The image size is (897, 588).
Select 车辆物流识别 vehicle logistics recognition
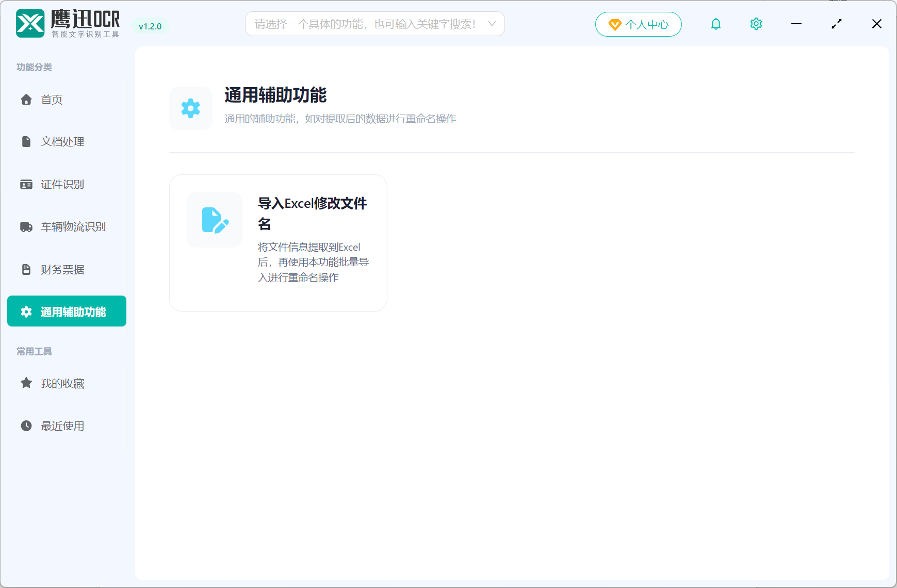point(73,227)
